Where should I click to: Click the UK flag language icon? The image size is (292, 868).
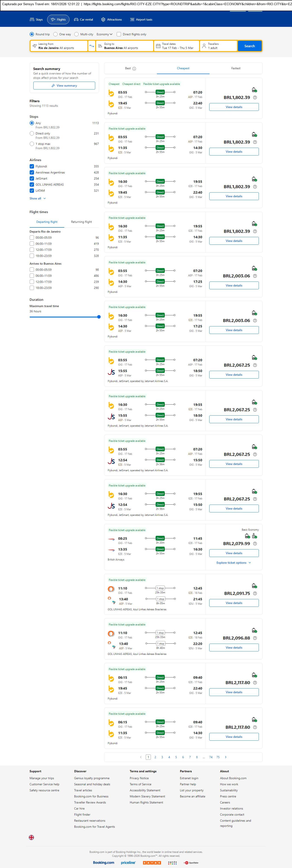[31, 837]
